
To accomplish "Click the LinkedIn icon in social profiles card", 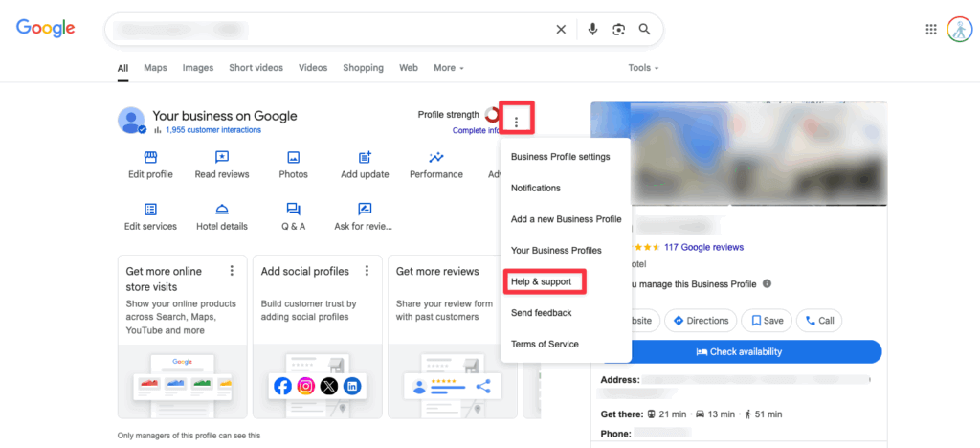I will pos(352,386).
